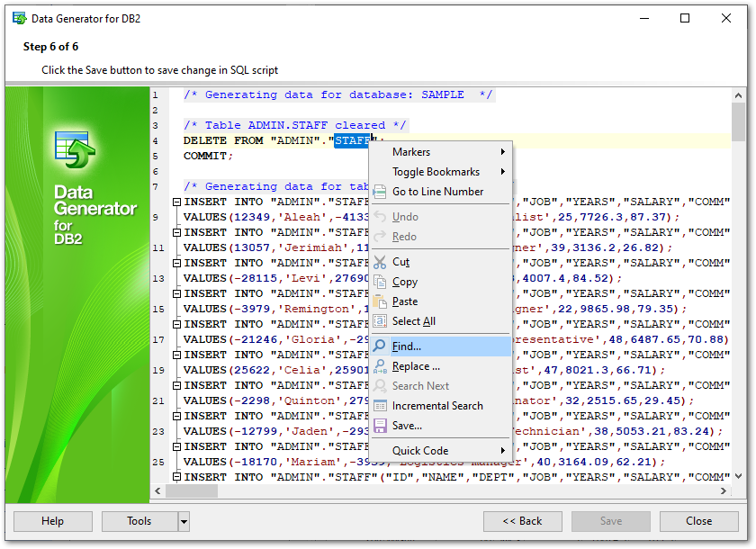The height and width of the screenshot is (549, 756).
Task: Click the COMMIT; statement on line 5
Action: pyautogui.click(x=208, y=157)
